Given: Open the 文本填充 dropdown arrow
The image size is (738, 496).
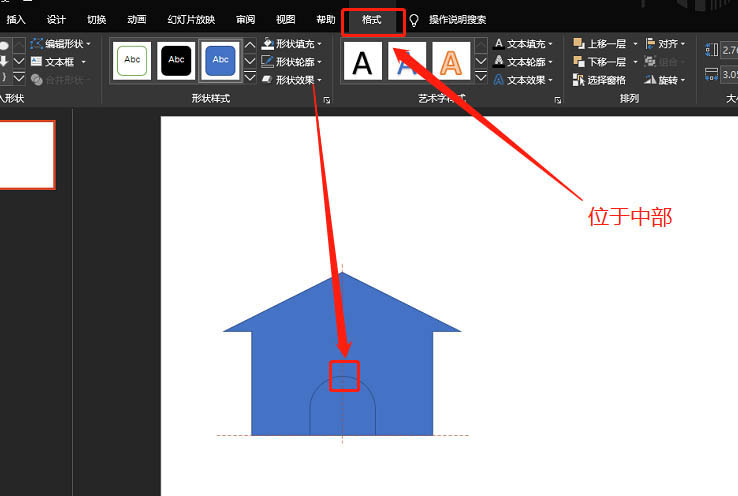Looking at the screenshot, I should [x=550, y=44].
